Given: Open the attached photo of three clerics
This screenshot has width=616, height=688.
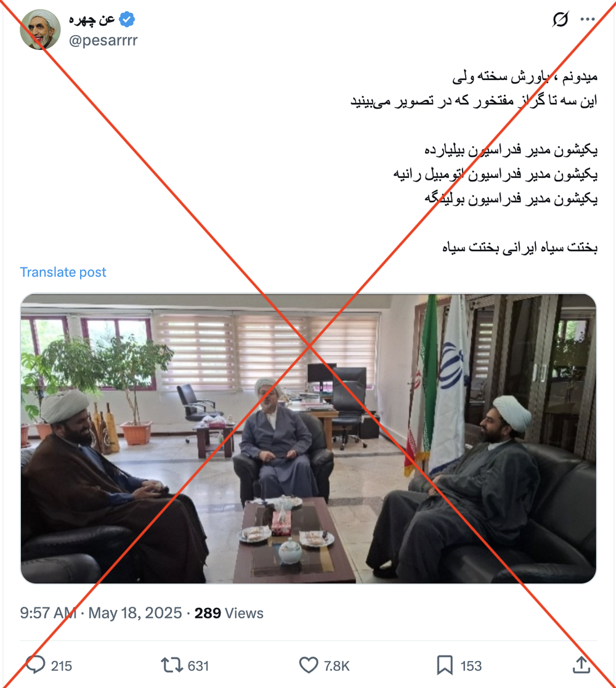Looking at the screenshot, I should (x=309, y=439).
